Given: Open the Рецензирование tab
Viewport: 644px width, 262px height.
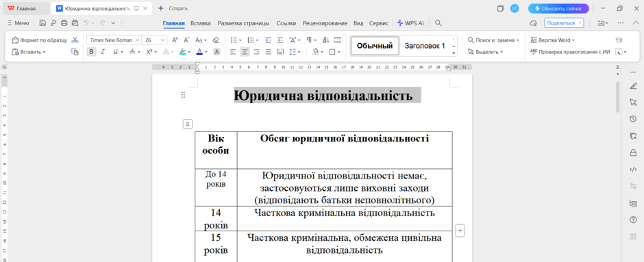Looking at the screenshot, I should pyautogui.click(x=325, y=23).
